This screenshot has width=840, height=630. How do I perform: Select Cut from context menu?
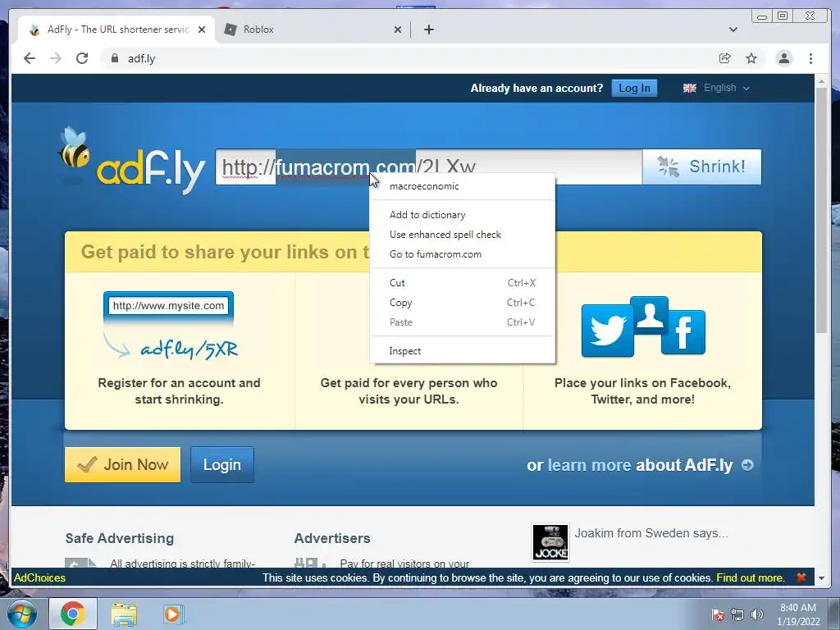point(462,283)
